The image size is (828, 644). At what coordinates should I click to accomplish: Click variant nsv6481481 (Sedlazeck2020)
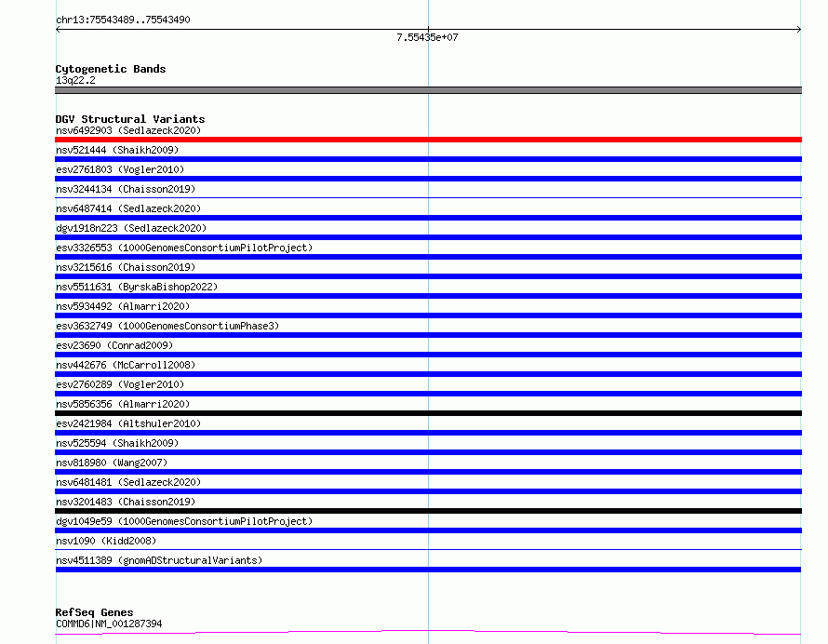pos(128,482)
